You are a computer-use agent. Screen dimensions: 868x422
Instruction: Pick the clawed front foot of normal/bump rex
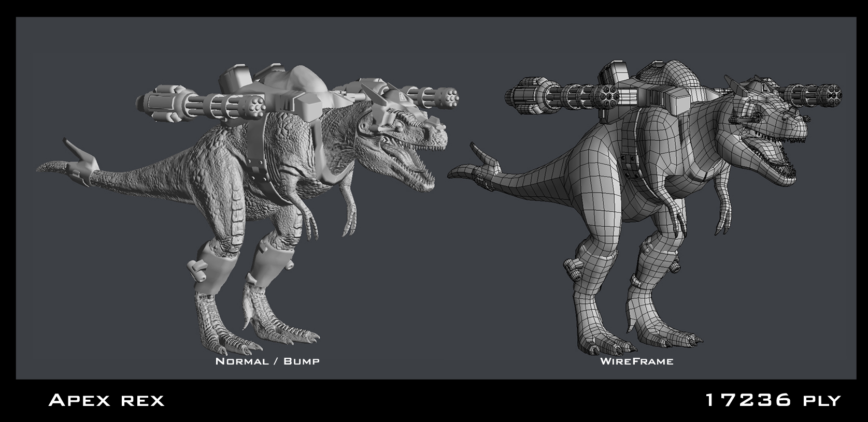pos(290,331)
